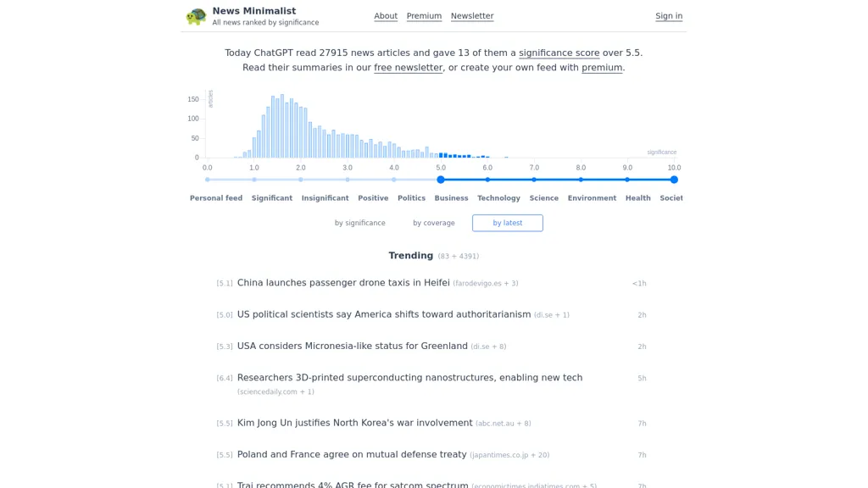This screenshot has width=868, height=488.
Task: Click the Trending section heading
Action: 411,256
